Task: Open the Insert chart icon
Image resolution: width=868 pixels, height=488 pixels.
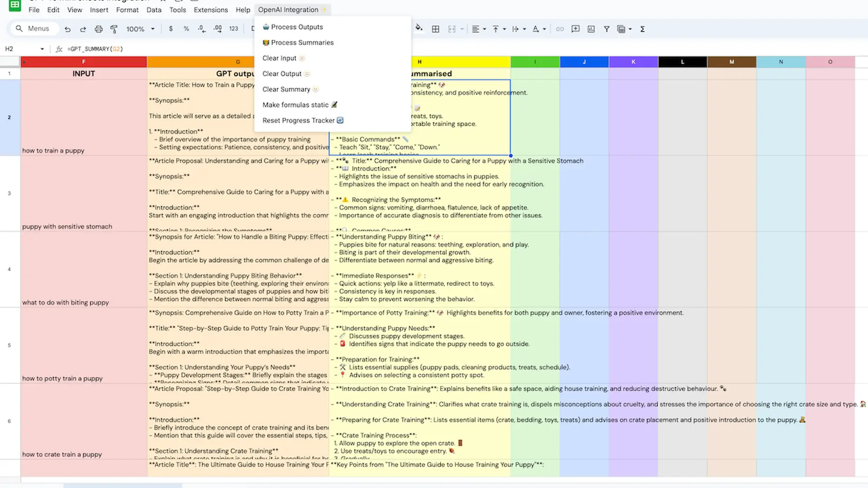Action: pos(591,28)
